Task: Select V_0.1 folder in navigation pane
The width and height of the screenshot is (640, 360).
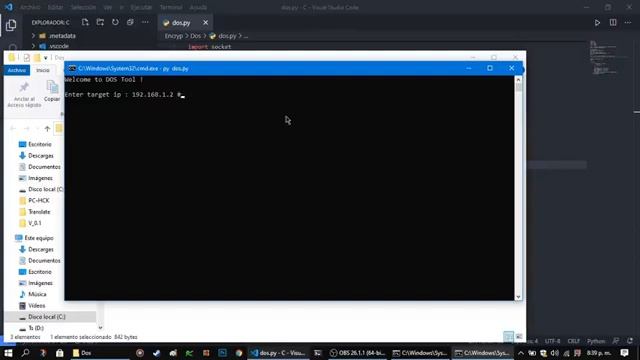Action: point(35,223)
